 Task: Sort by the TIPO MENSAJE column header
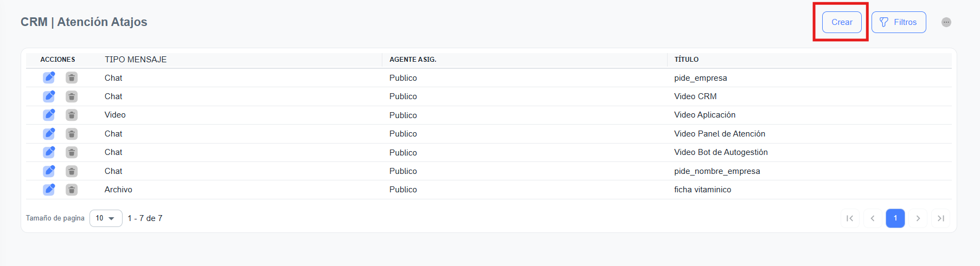tap(136, 60)
